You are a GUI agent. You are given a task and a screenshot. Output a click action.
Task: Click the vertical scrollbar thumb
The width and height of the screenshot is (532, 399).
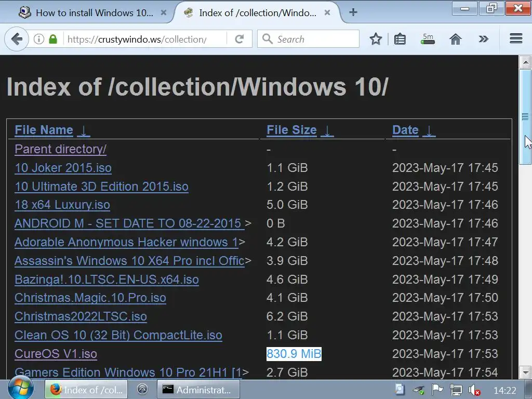(x=525, y=117)
